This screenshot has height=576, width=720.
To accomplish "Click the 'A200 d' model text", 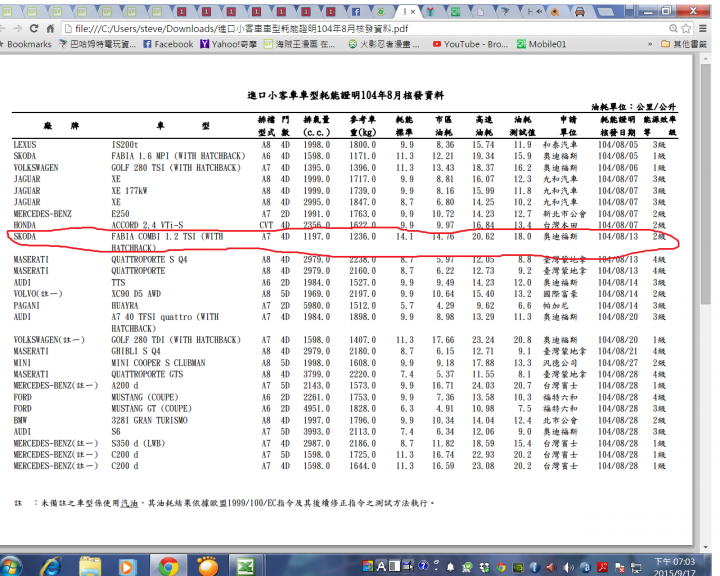I will [124, 386].
